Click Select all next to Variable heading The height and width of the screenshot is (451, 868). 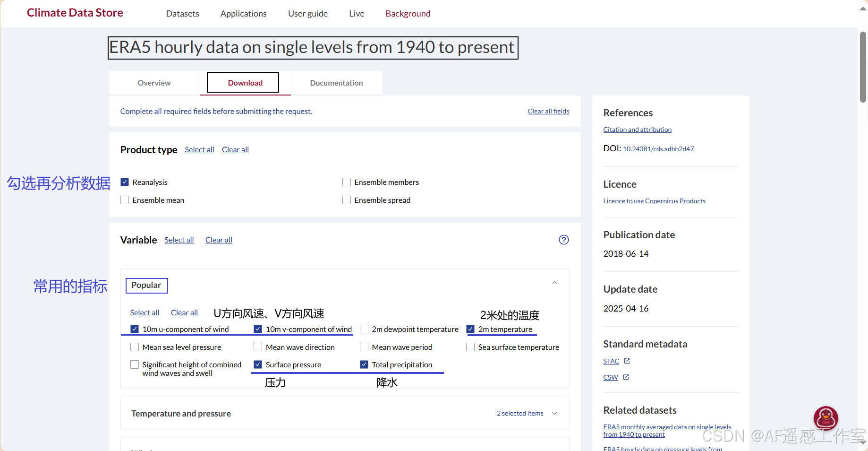coord(179,240)
